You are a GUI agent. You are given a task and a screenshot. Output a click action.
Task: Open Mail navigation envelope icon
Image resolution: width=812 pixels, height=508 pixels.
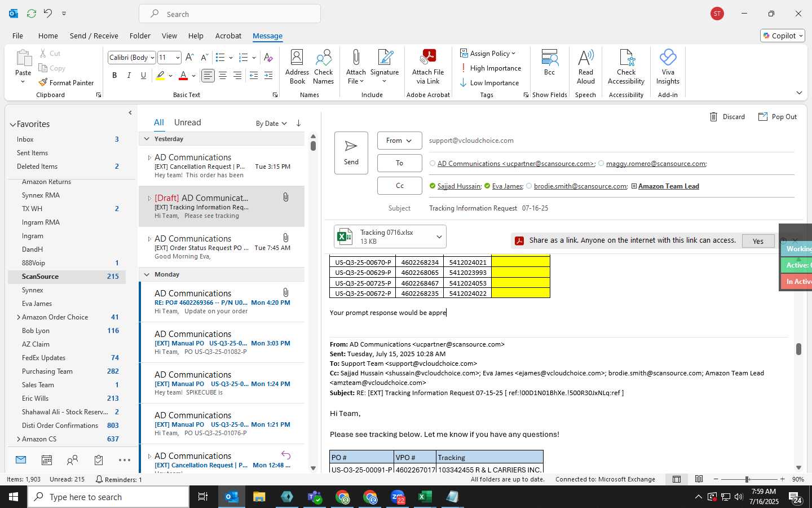click(x=21, y=460)
